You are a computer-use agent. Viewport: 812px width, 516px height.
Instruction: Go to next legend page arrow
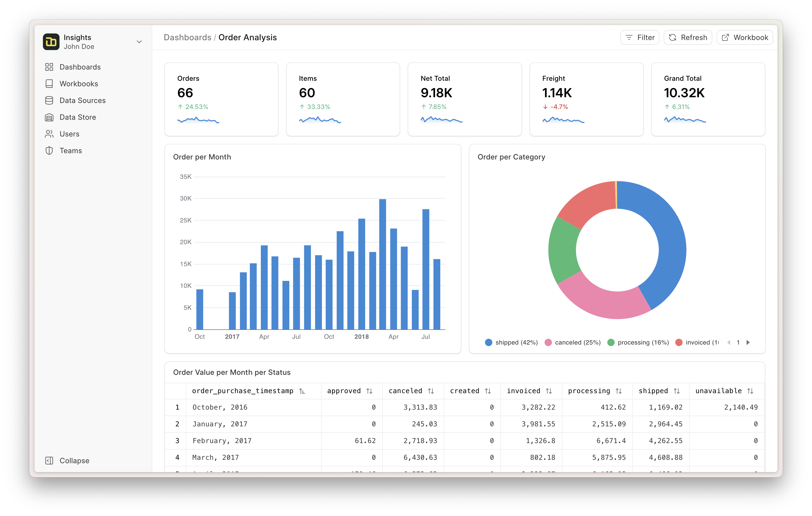(x=748, y=342)
